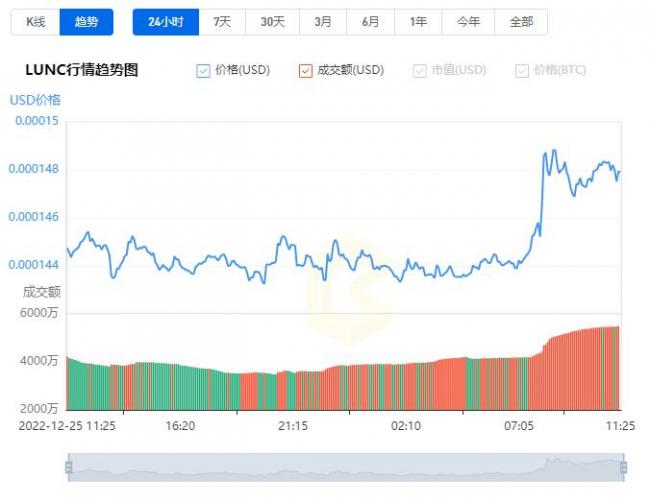Enable the 价格(BTC) checkbox
Viewport: 650px width, 503px height.
pos(522,71)
